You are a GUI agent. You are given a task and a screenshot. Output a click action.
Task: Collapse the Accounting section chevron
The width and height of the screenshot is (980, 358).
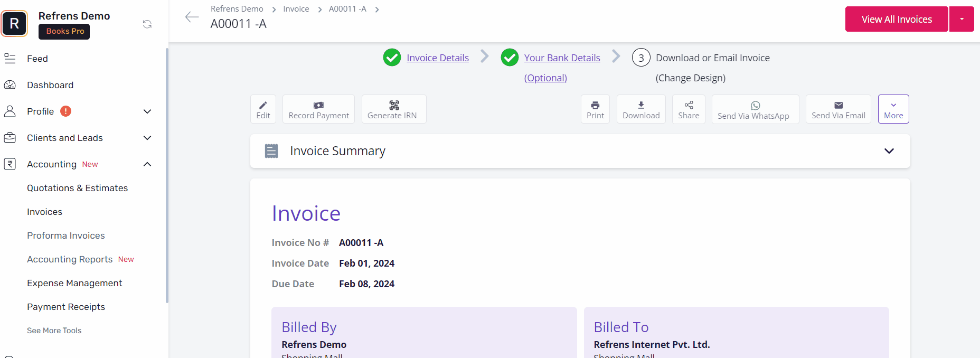(x=147, y=164)
